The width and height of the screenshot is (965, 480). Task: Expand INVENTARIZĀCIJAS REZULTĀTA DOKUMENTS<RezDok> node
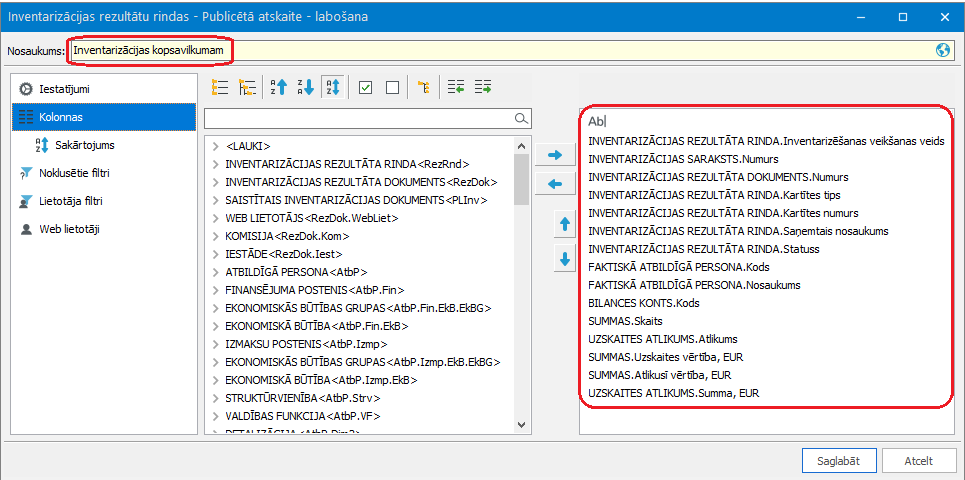tap(215, 182)
